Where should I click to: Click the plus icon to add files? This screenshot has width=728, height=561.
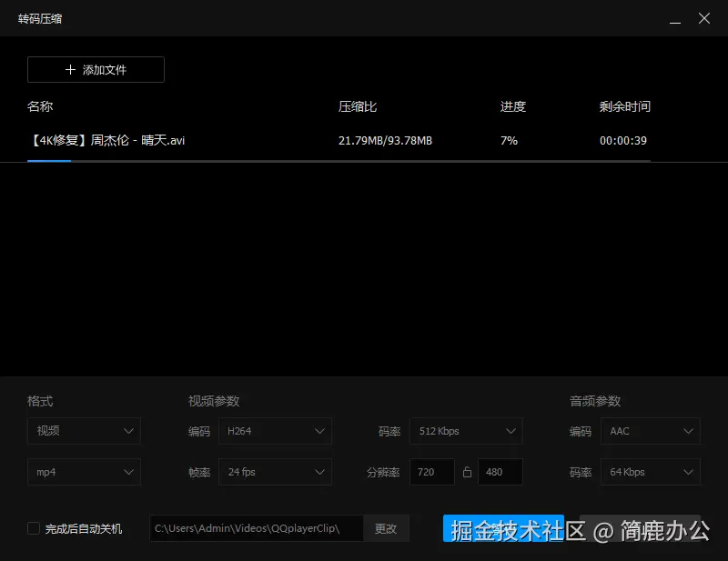coord(69,69)
